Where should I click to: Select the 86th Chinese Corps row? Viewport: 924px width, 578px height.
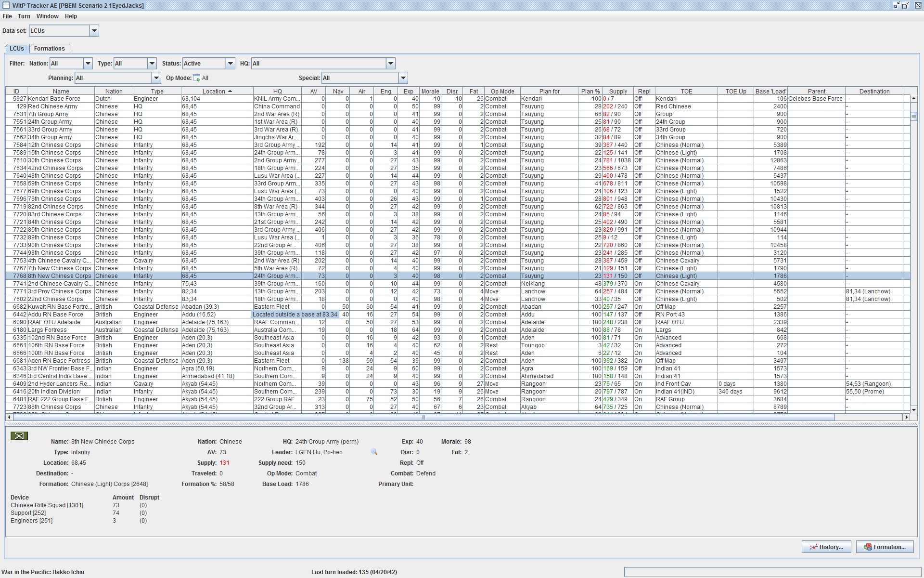(x=457, y=407)
